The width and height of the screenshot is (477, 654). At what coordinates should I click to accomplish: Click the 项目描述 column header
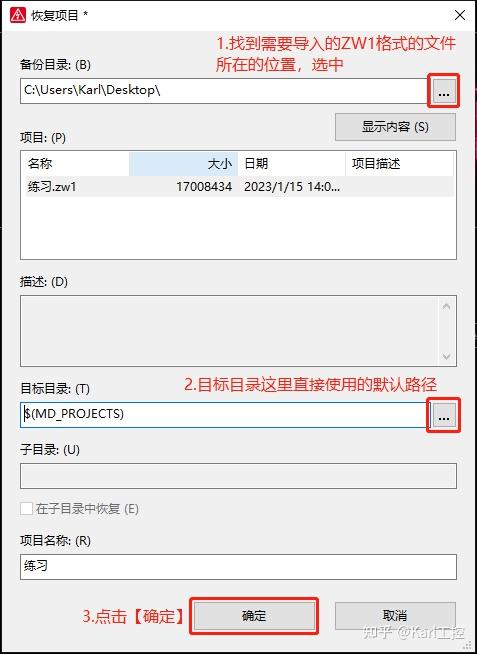click(x=399, y=164)
